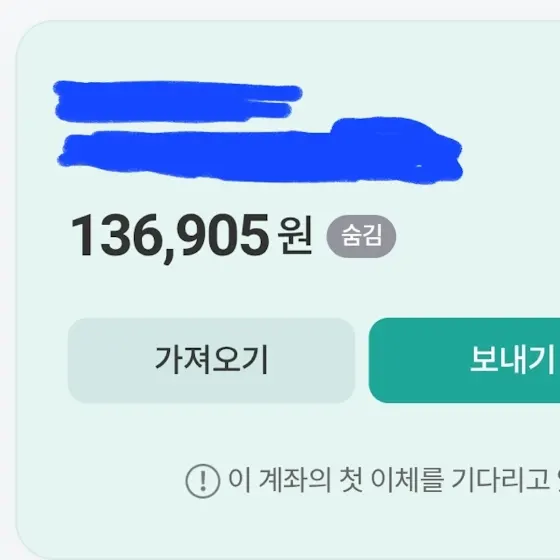Screen dimensions: 560x560
Task: Tap the 가져오기 button
Action: coord(211,360)
